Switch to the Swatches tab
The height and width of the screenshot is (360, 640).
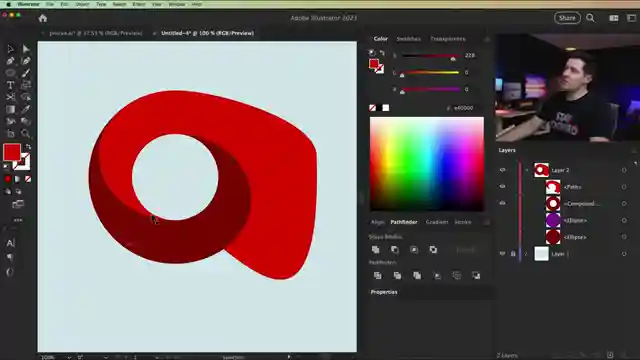pos(409,39)
